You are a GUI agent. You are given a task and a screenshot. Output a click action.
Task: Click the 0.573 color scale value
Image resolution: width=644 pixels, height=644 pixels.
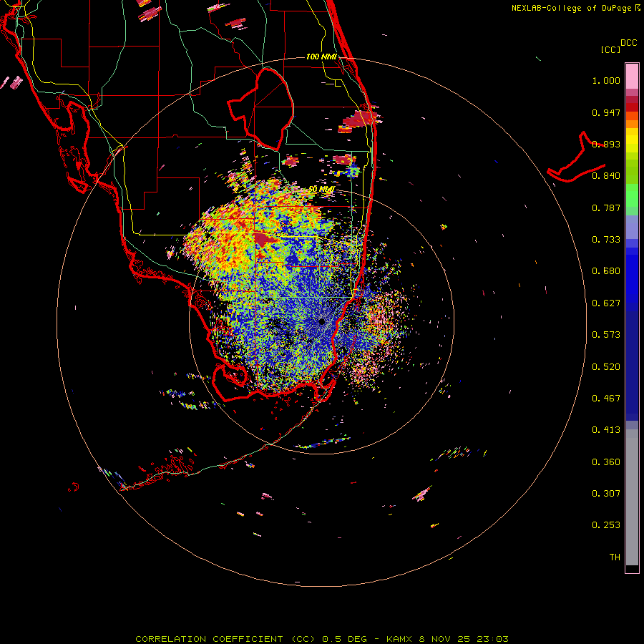(606, 335)
